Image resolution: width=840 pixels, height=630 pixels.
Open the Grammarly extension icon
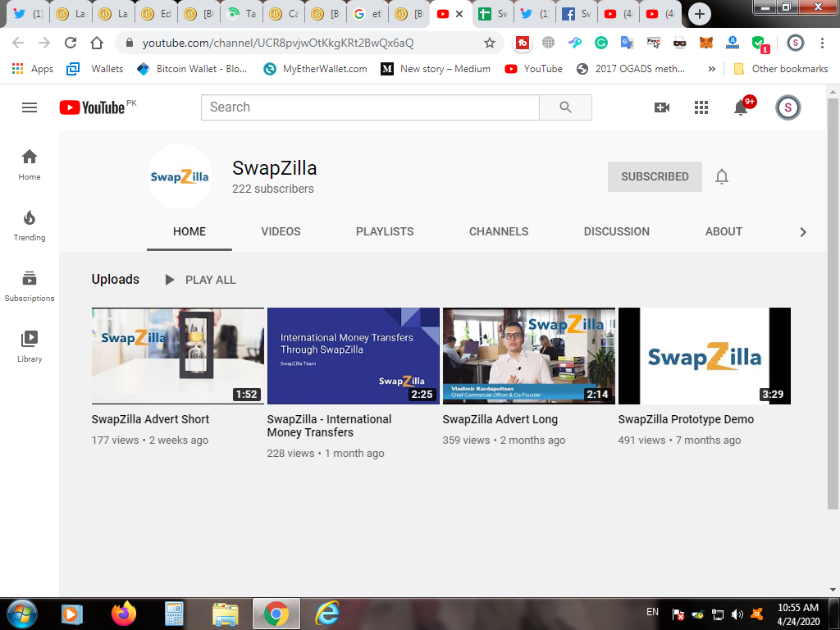coord(601,43)
